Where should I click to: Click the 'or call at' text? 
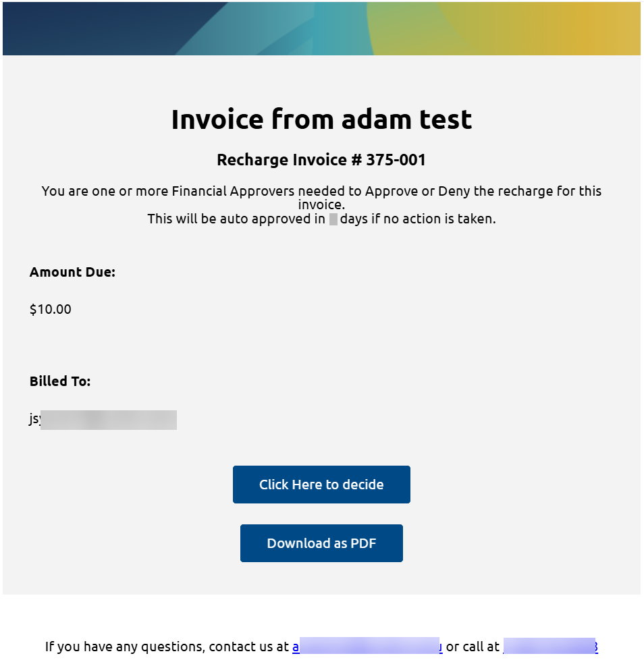(x=473, y=646)
